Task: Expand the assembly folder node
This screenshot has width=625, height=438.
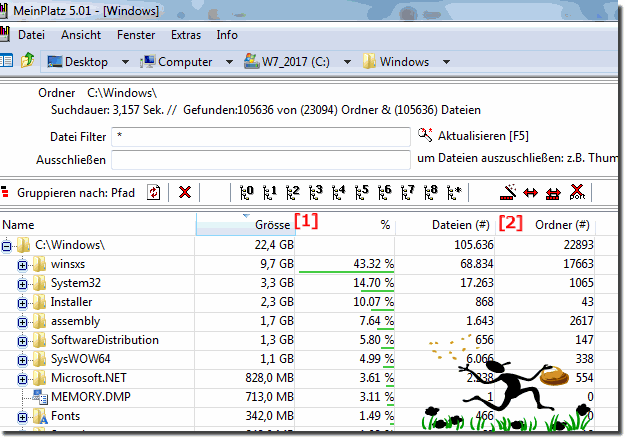Action: pyautogui.click(x=22, y=322)
